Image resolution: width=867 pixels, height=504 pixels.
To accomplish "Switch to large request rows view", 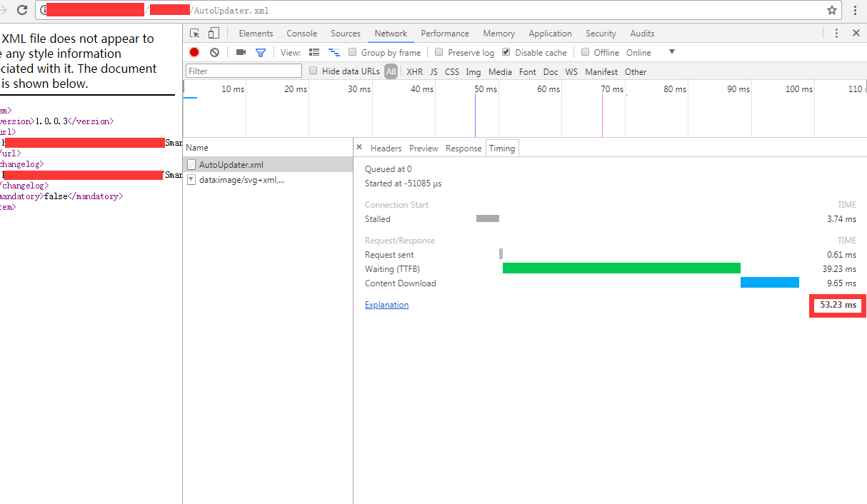I will (314, 52).
